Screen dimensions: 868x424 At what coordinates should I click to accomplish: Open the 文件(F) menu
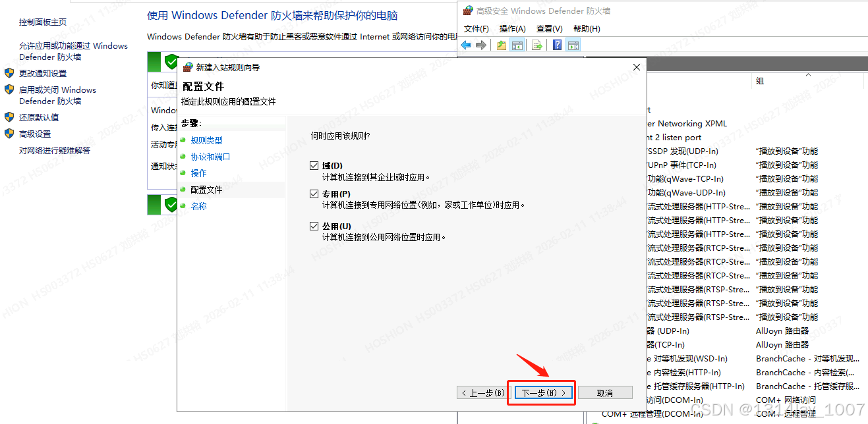(477, 29)
